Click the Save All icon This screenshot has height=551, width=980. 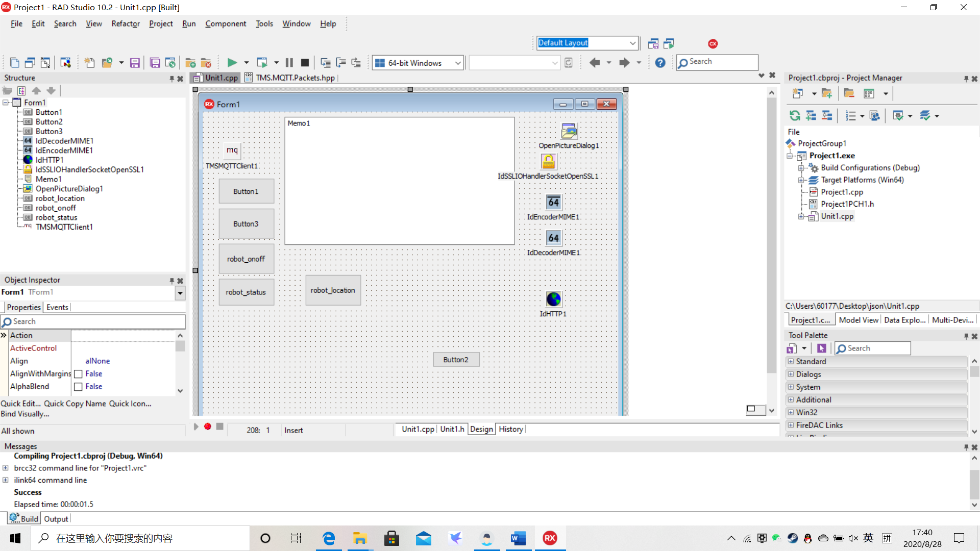tap(155, 63)
